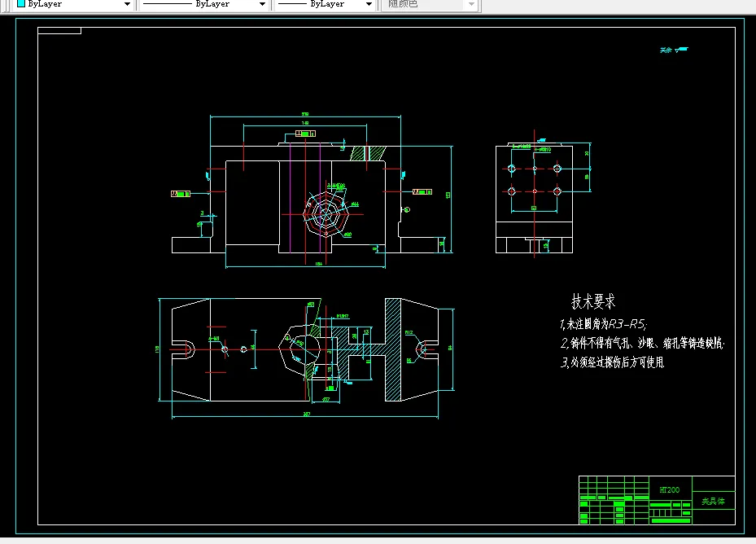Screen dimensions: 756x544
Task: Open the lineweight control ByLayer dropdown
Action: click(326, 4)
